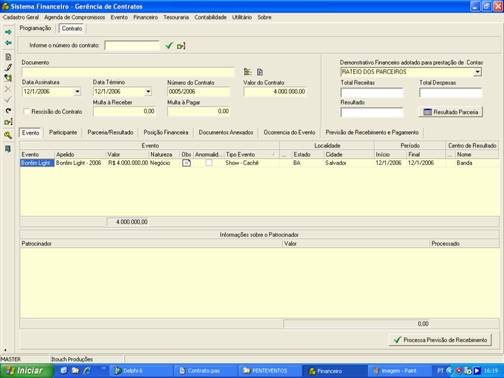Screen dimensions: 504x378
Task: Toggle the Anomalia checkbox for Bonfim Light
Action: 209,163
